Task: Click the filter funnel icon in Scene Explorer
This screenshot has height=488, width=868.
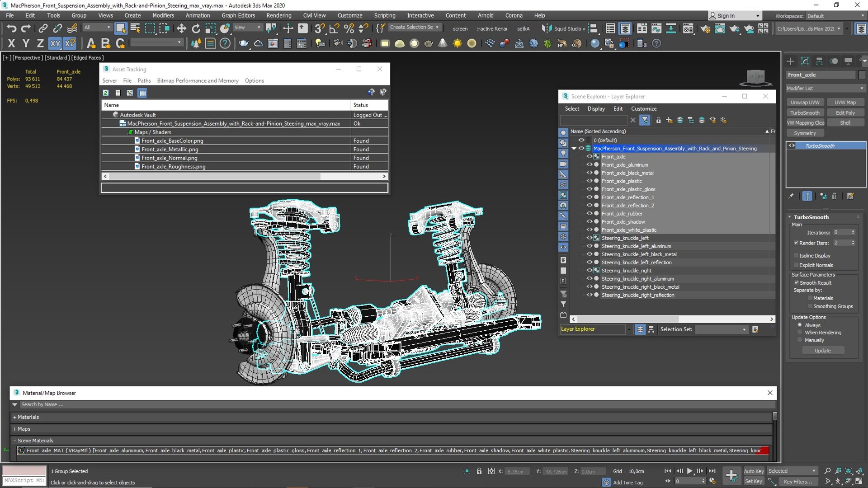Action: pos(645,120)
